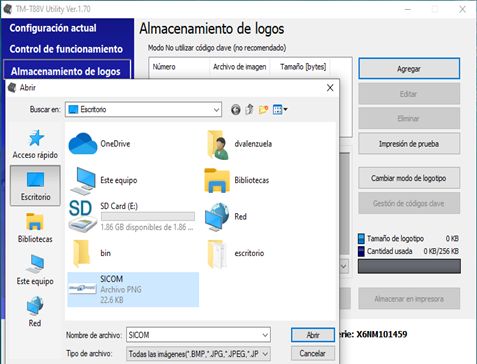Click the Impresión de prueba button
This screenshot has height=364, width=477.
click(409, 144)
